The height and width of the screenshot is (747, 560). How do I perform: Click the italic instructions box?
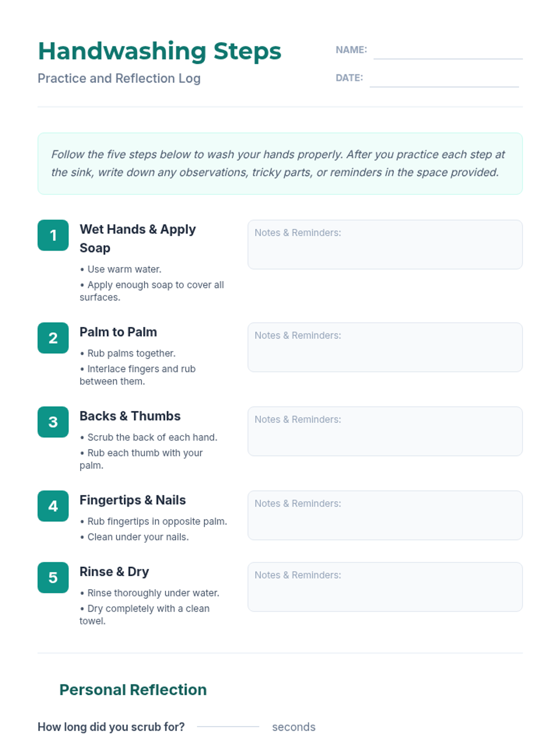(280, 163)
